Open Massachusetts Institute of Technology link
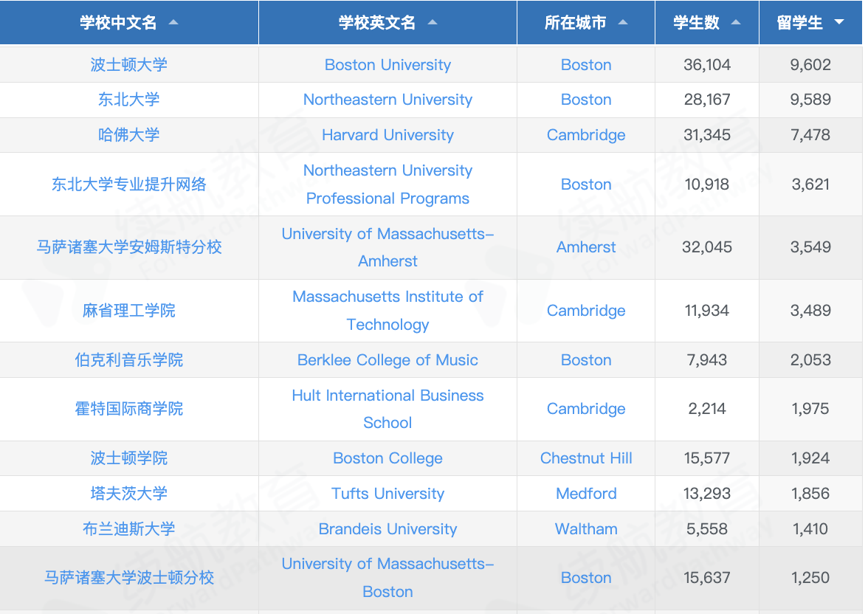The width and height of the screenshot is (868, 614). coord(387,311)
